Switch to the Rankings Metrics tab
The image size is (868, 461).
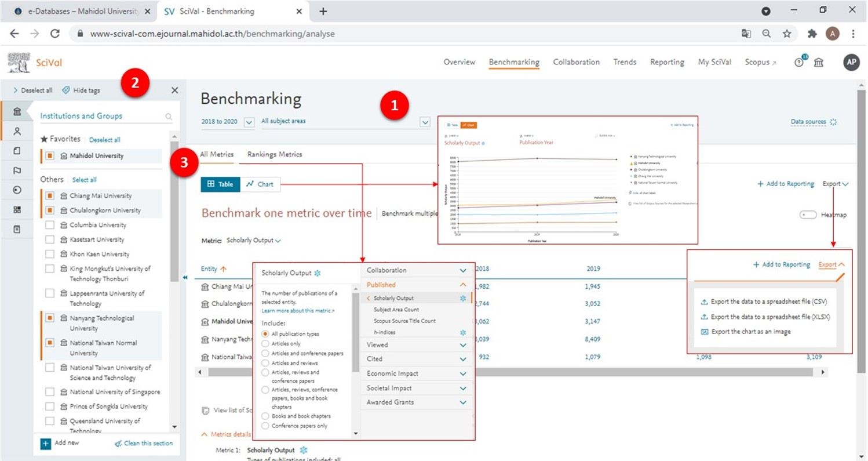click(x=274, y=154)
